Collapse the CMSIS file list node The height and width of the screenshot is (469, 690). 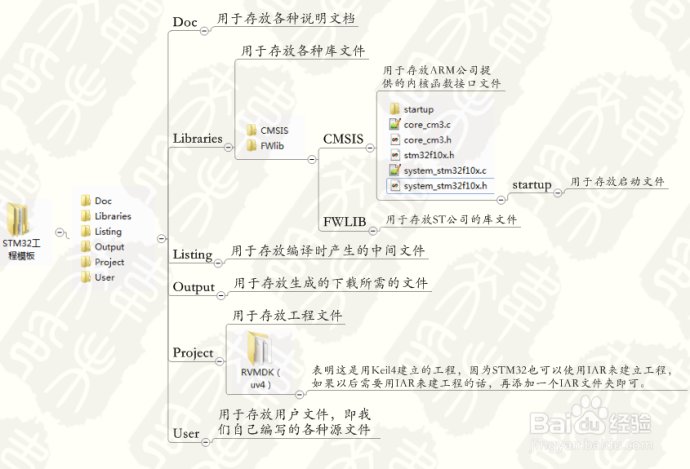(x=501, y=200)
